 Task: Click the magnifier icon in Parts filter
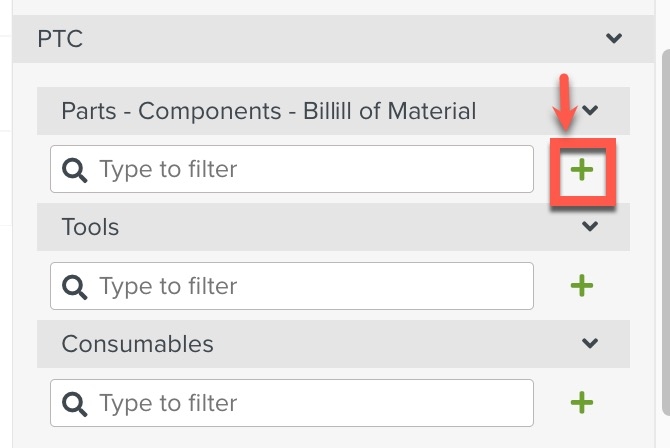[75, 170]
